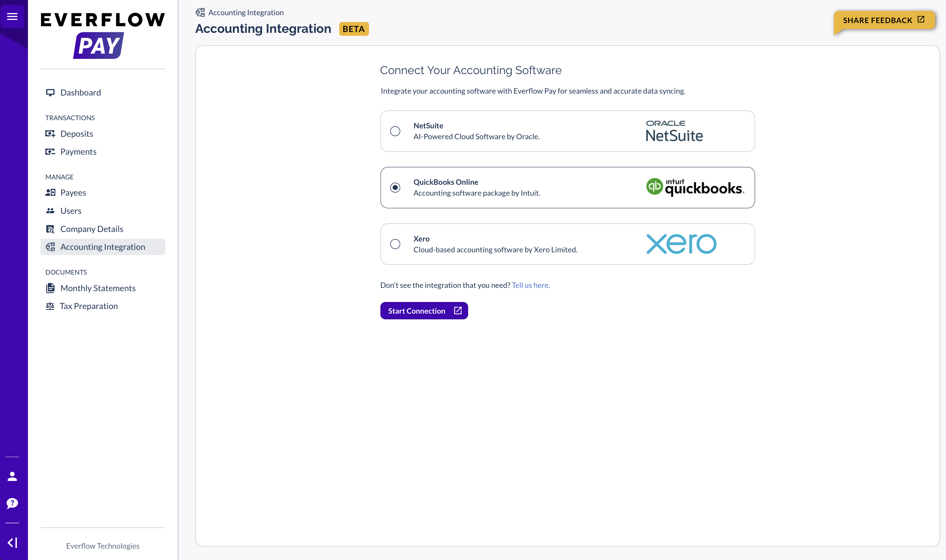Click the Accounting Integration breadcrumb
946x560 pixels.
click(x=245, y=12)
